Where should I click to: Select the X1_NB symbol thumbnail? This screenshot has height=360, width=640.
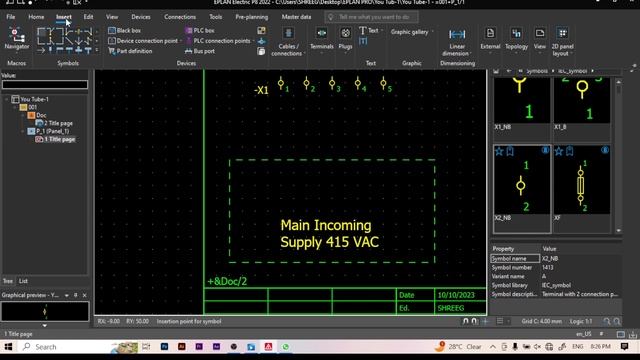(522, 100)
